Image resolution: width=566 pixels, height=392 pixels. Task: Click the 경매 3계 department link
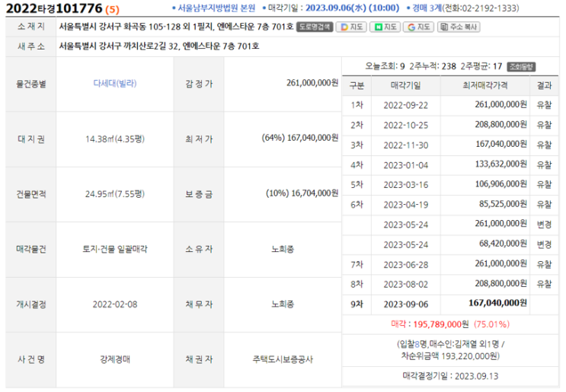[427, 8]
